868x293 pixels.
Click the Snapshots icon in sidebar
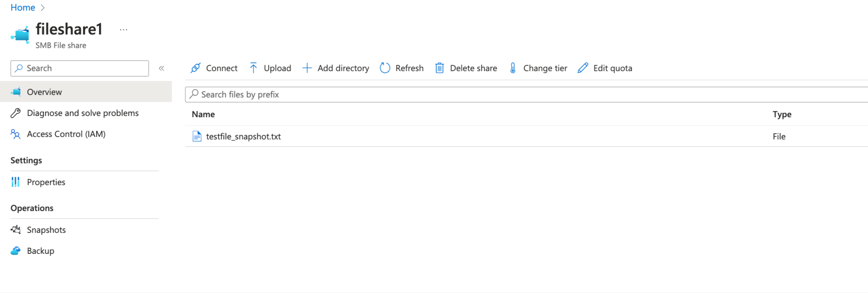[16, 230]
